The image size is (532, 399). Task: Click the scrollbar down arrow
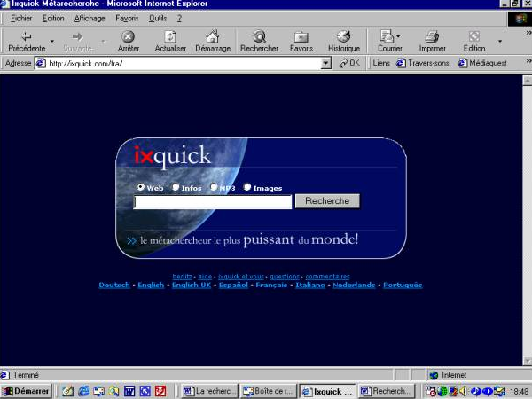(x=528, y=361)
